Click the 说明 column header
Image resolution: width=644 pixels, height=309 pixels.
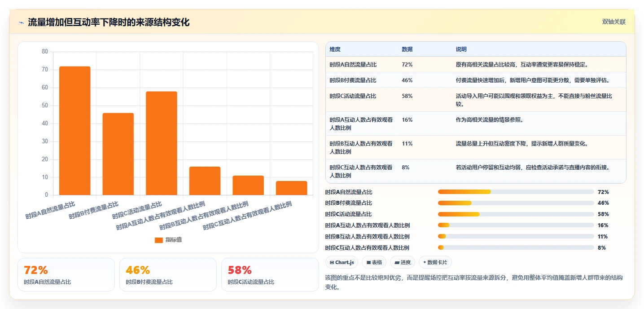461,49
